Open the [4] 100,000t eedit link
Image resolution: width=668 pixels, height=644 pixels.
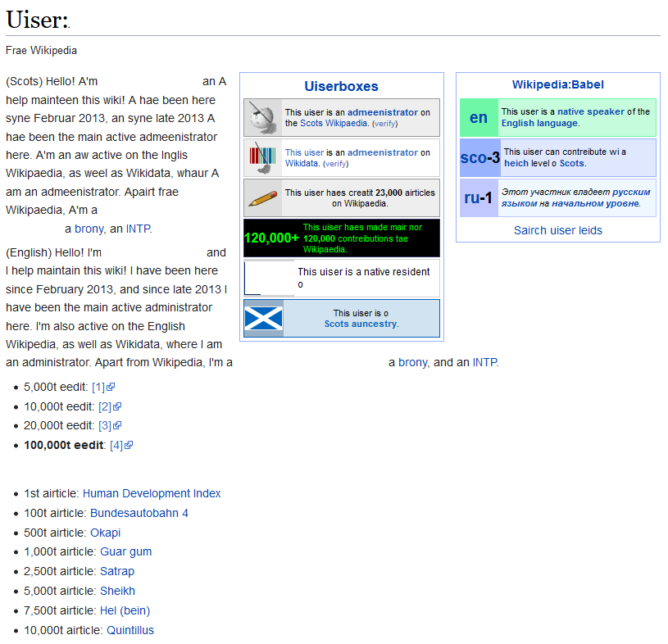(x=116, y=445)
